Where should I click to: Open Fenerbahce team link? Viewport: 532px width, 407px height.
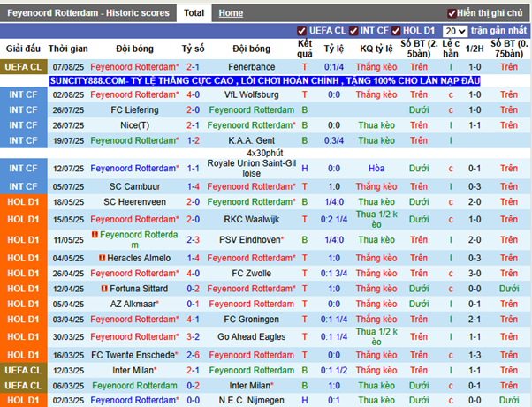(251, 67)
